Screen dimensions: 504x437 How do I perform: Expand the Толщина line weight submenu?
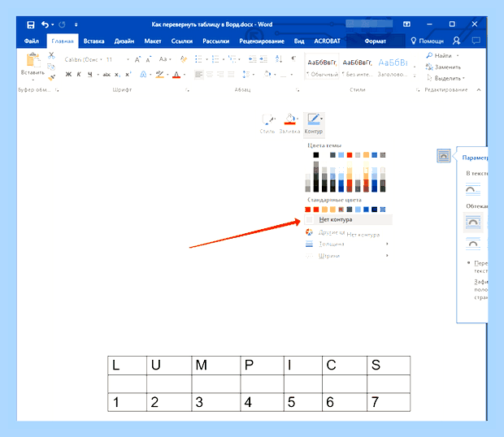point(347,244)
